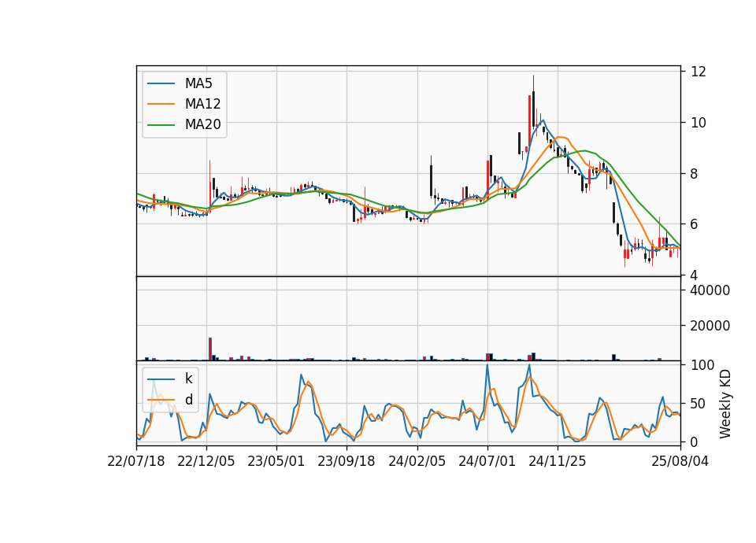756x543 pixels.
Task: Click the 24/11/25 date axis label
Action: click(x=558, y=462)
